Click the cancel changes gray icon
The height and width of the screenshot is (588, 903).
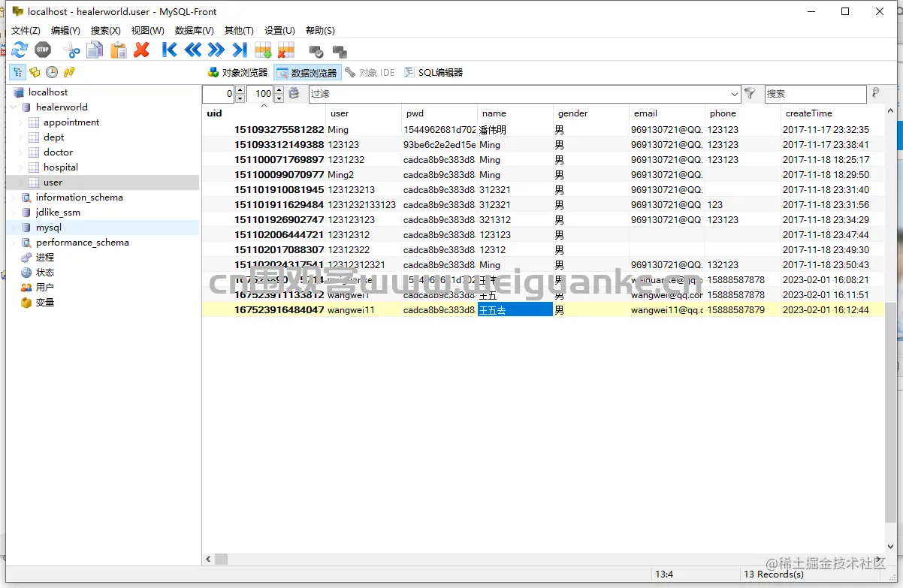tap(340, 51)
